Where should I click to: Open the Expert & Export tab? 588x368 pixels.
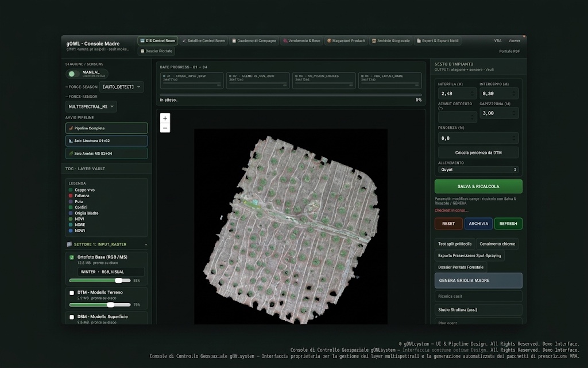click(x=437, y=41)
